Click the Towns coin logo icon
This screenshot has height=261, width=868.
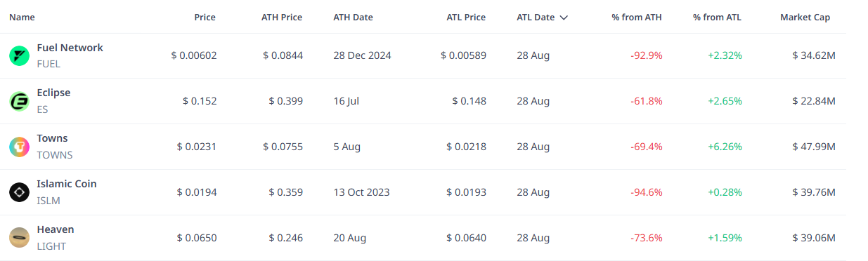click(19, 147)
